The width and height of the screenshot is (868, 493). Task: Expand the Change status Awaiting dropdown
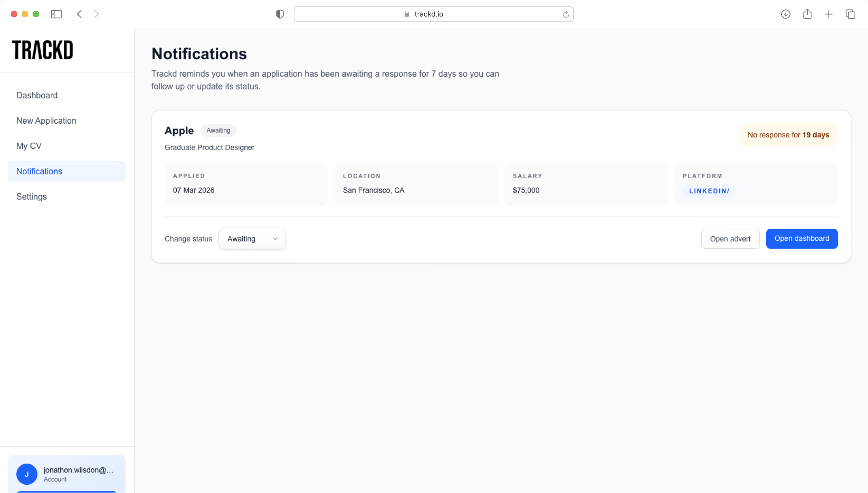[x=252, y=239]
